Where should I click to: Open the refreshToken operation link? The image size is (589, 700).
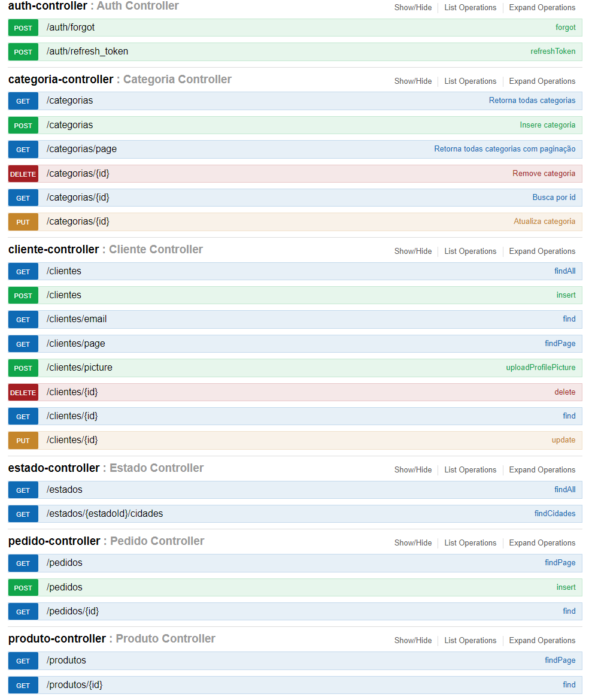[553, 51]
